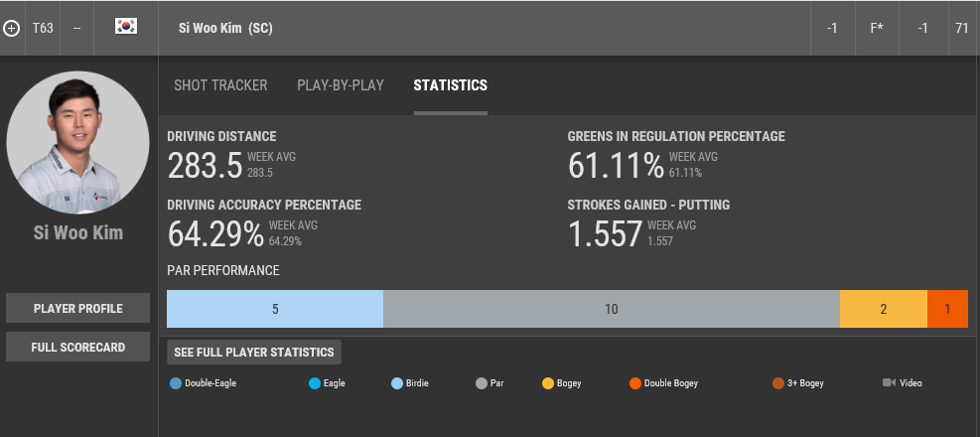Click the Double-Eagle legend dot
The height and width of the screenshot is (437, 980).
(x=176, y=382)
